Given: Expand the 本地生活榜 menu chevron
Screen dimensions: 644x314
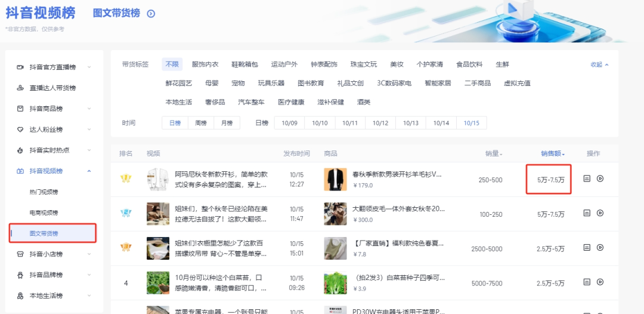Looking at the screenshot, I should tap(89, 295).
